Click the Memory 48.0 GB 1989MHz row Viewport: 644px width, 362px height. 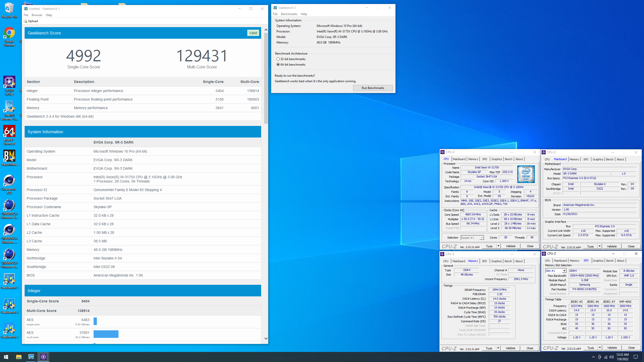[x=143, y=250]
